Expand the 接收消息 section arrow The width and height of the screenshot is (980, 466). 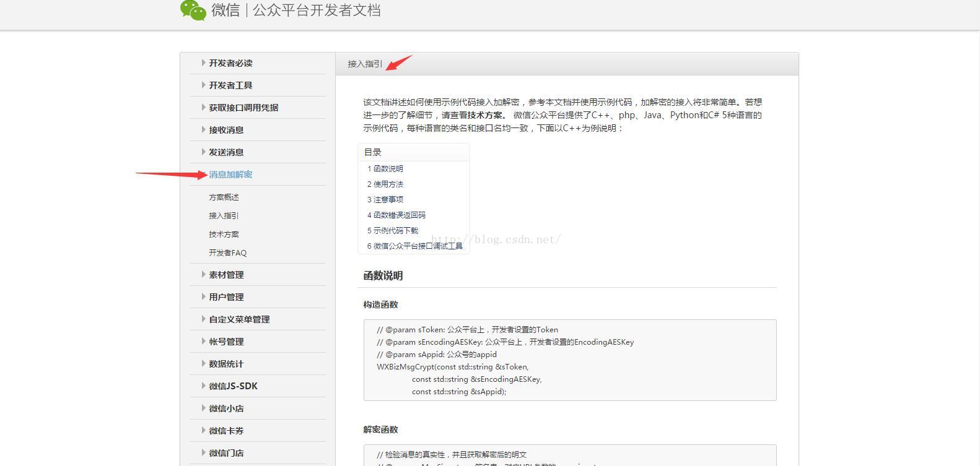(x=203, y=129)
